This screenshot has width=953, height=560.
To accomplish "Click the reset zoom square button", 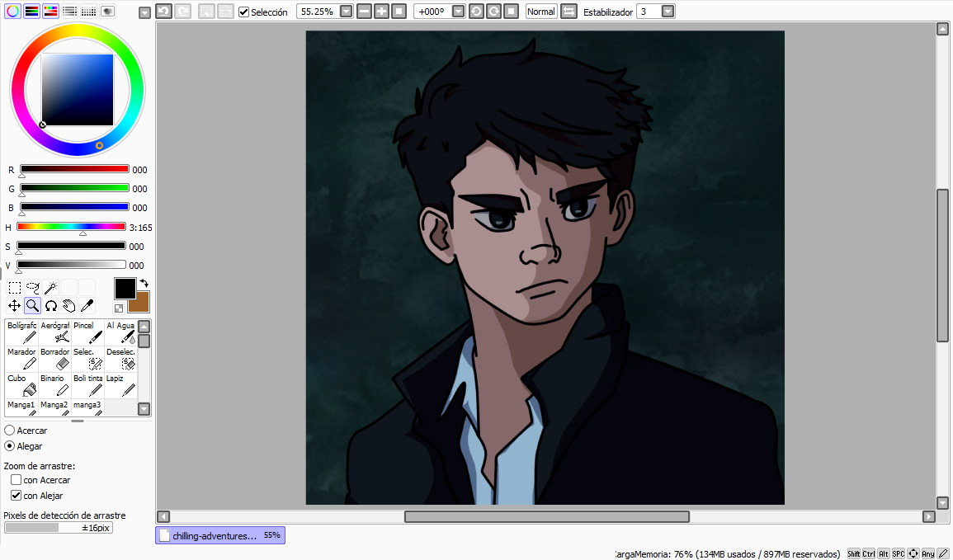I will click(x=399, y=12).
